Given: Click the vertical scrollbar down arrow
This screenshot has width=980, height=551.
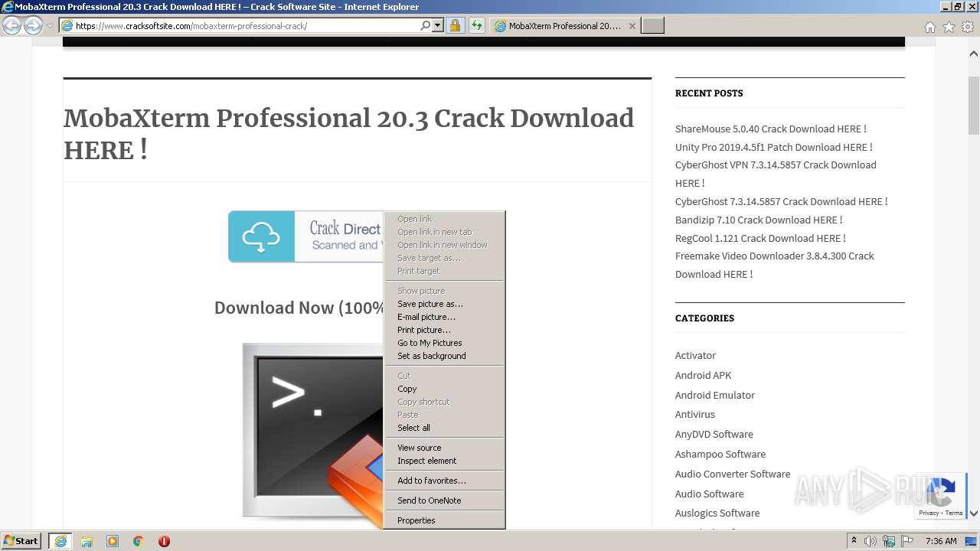Looking at the screenshot, I should 974,514.
